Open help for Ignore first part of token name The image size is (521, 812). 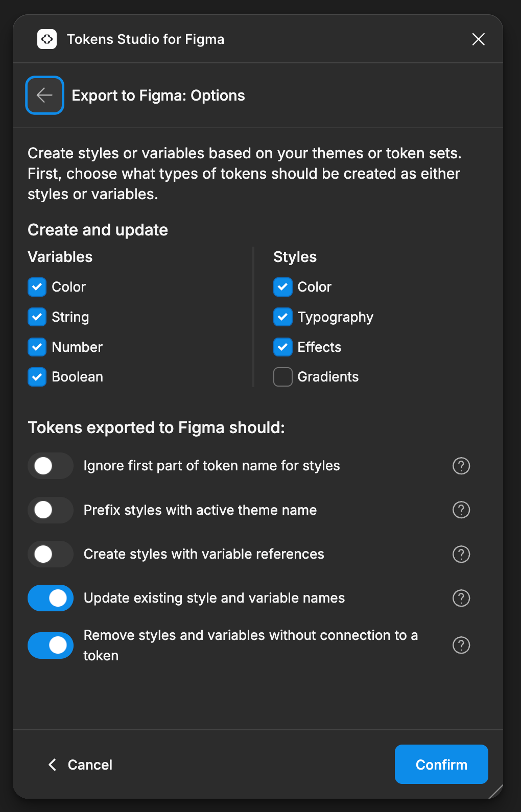click(x=461, y=466)
